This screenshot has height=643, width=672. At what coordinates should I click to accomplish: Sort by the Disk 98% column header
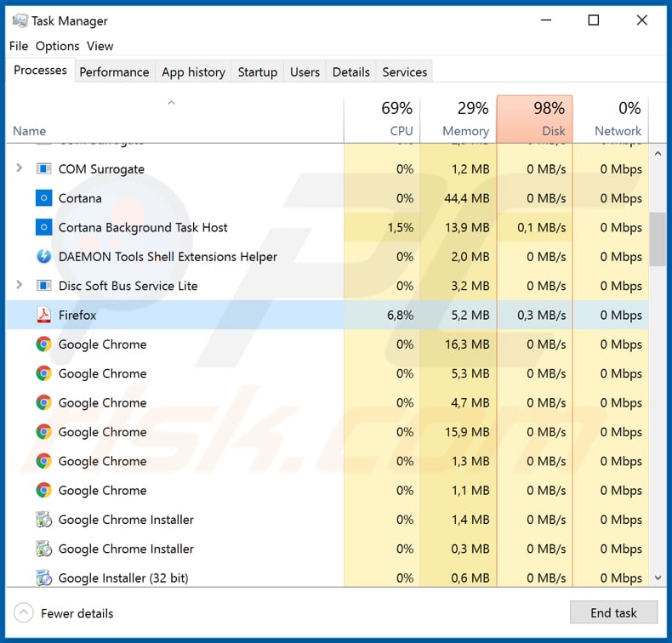coord(534,119)
